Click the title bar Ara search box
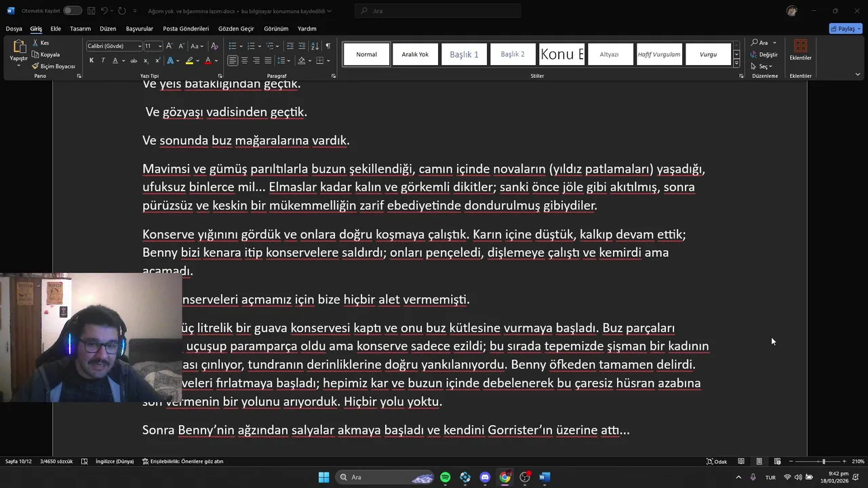 (438, 11)
